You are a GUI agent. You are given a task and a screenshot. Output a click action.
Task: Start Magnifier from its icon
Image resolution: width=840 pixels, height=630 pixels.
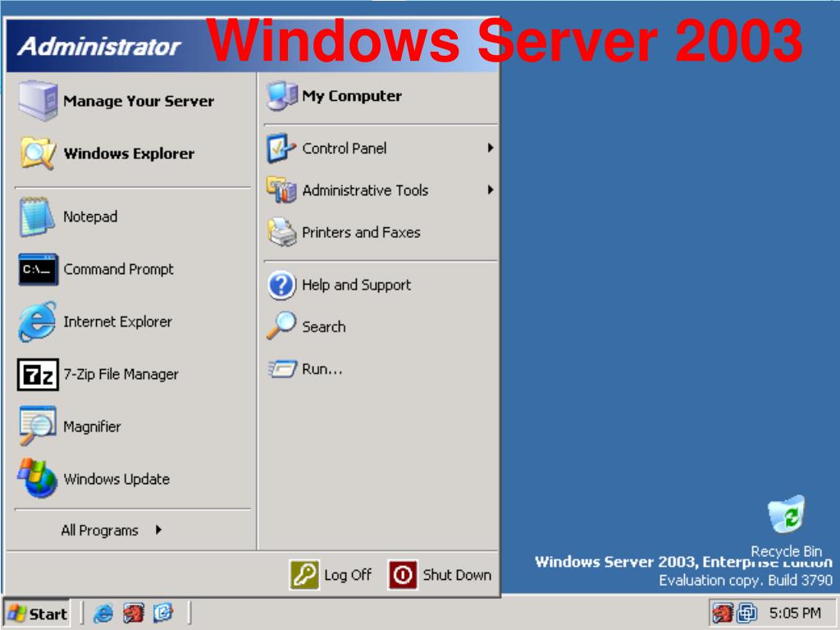coord(38,427)
